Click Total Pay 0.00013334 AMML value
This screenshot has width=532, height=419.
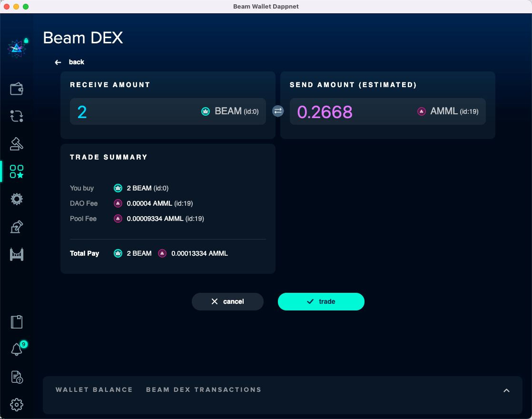pos(199,253)
